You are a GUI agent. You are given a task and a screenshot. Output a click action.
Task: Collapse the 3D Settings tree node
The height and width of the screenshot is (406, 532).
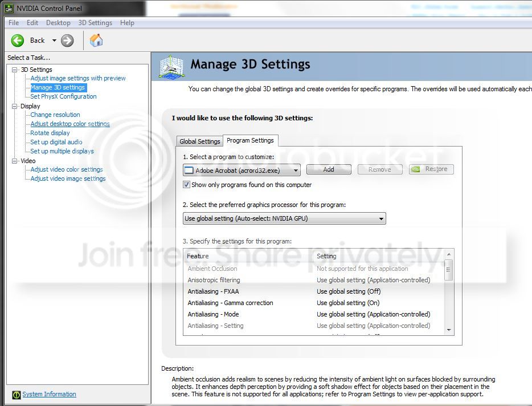point(15,70)
